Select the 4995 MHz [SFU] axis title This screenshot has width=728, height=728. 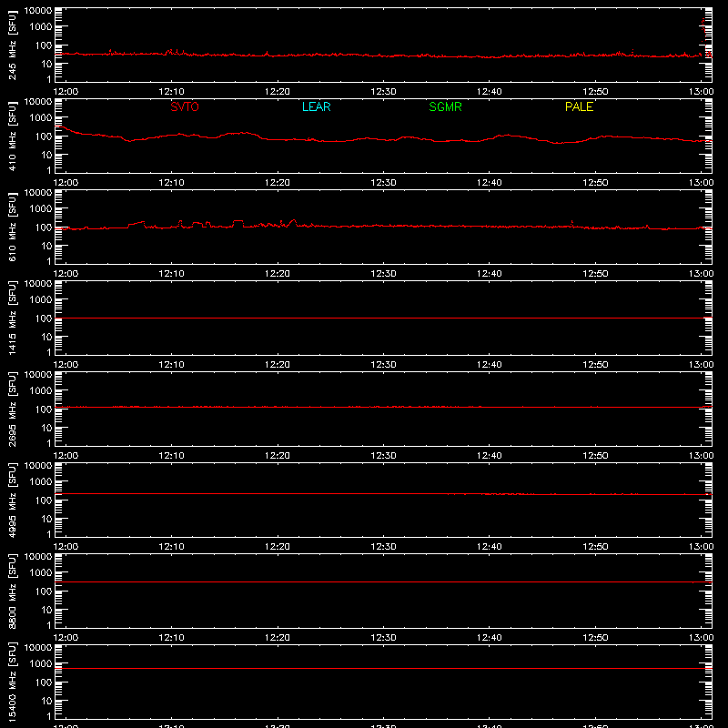(12, 500)
